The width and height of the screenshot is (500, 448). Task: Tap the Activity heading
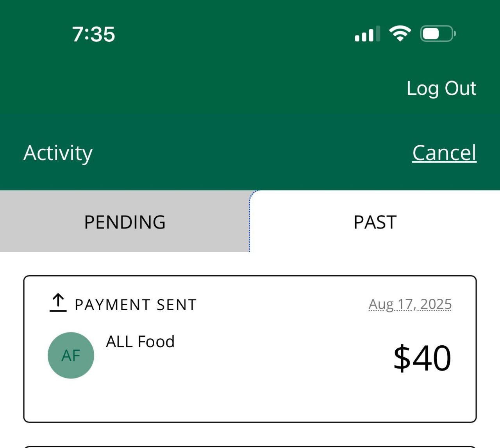click(58, 153)
